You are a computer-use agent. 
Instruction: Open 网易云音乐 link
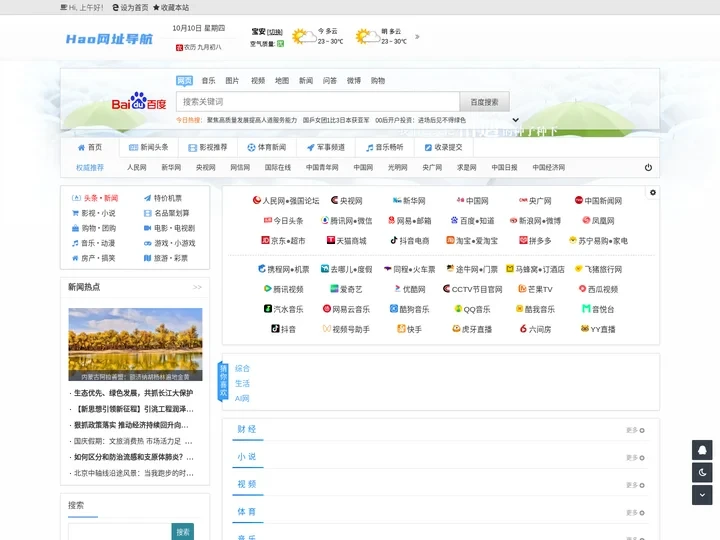point(346,309)
